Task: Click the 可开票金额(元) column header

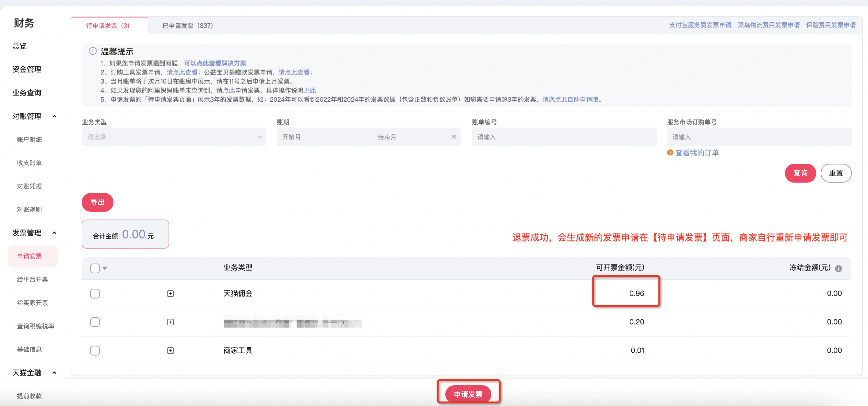Action: click(620, 268)
